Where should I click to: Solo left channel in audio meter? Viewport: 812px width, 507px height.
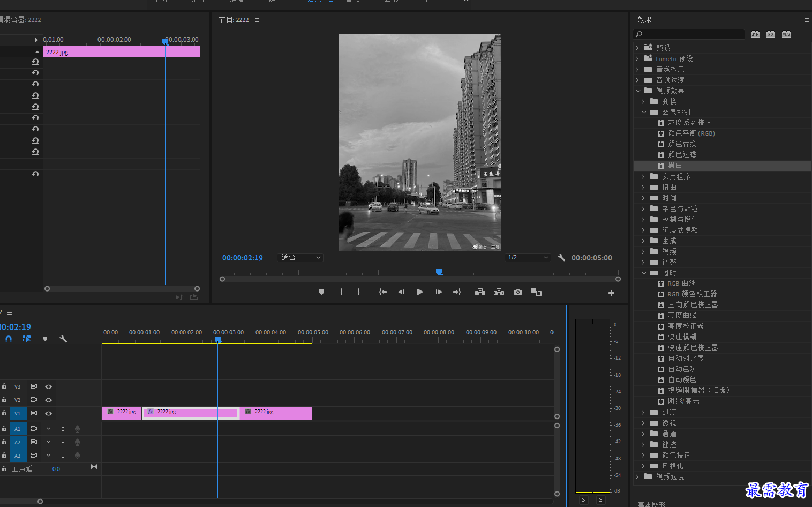coord(584,499)
